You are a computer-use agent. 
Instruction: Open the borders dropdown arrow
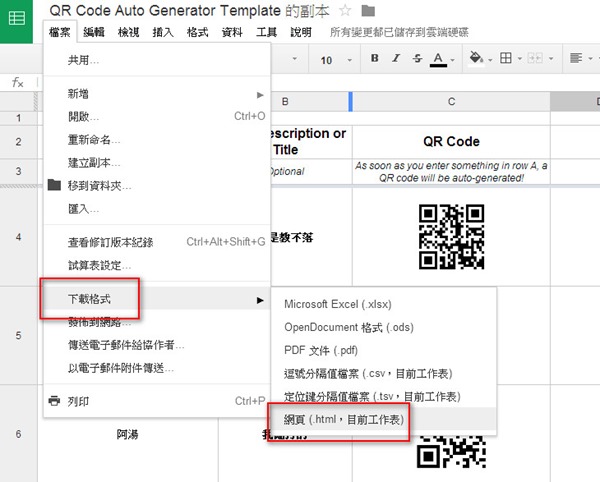[x=520, y=59]
